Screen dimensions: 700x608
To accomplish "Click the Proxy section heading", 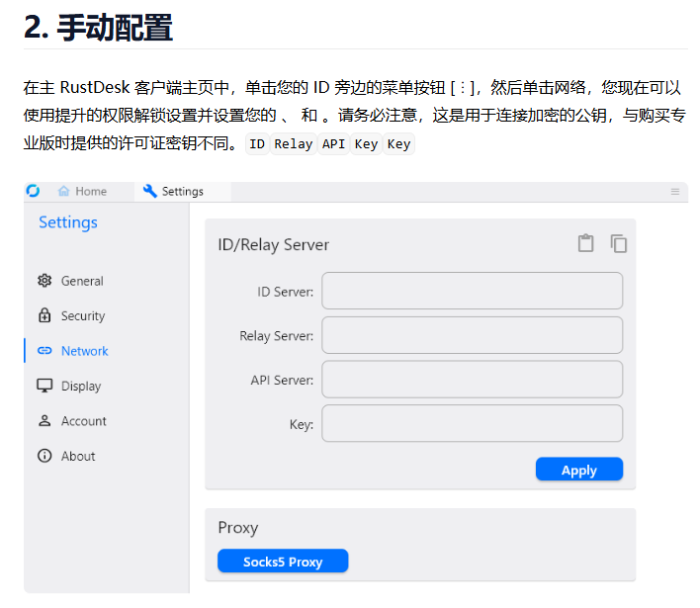I will (x=238, y=528).
